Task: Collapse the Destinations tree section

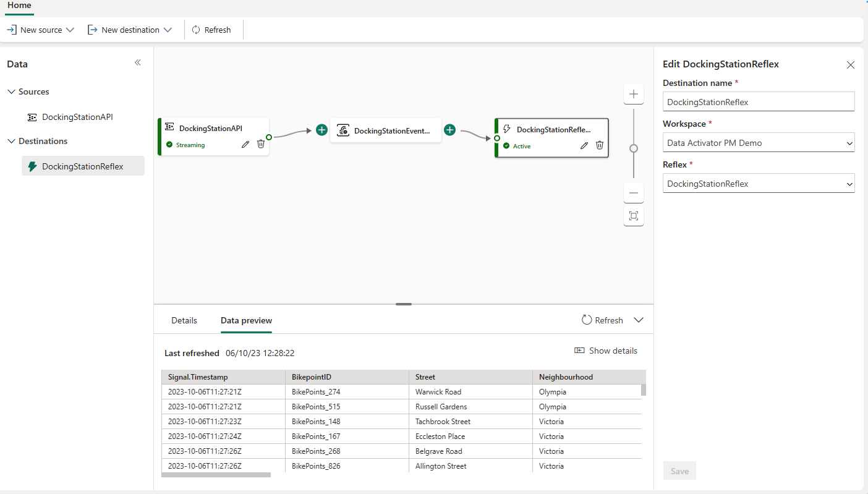Action: pos(11,141)
